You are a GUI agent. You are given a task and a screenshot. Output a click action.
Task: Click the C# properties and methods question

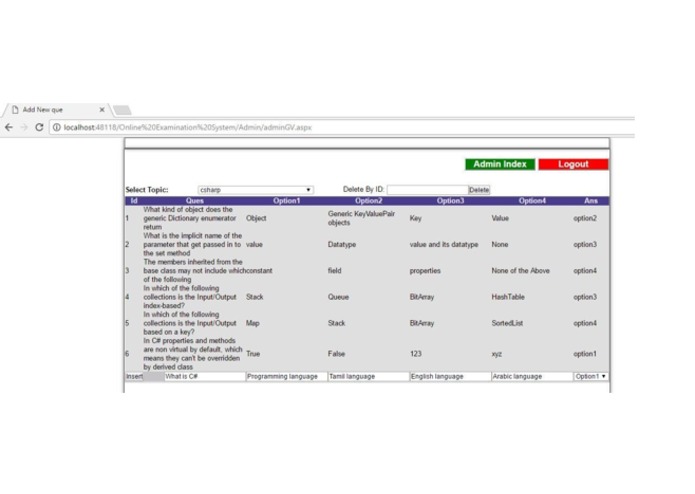[193, 354]
